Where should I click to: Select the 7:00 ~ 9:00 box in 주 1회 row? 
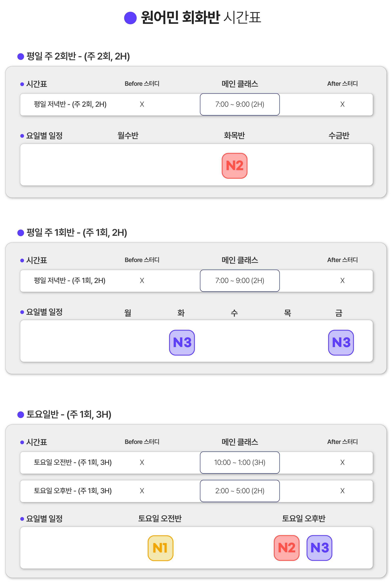coord(240,281)
